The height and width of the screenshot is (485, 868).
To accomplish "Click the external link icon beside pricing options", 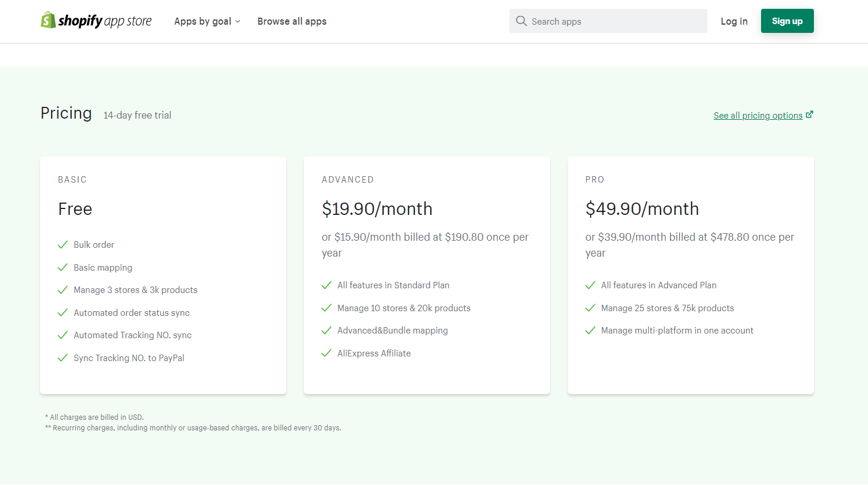I will coord(809,114).
